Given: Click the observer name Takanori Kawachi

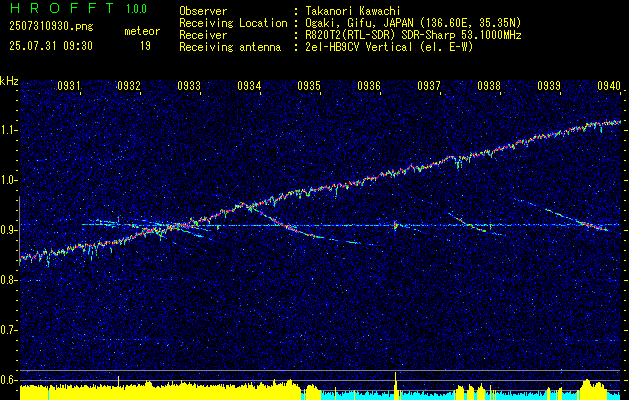Looking at the screenshot, I should tap(353, 11).
